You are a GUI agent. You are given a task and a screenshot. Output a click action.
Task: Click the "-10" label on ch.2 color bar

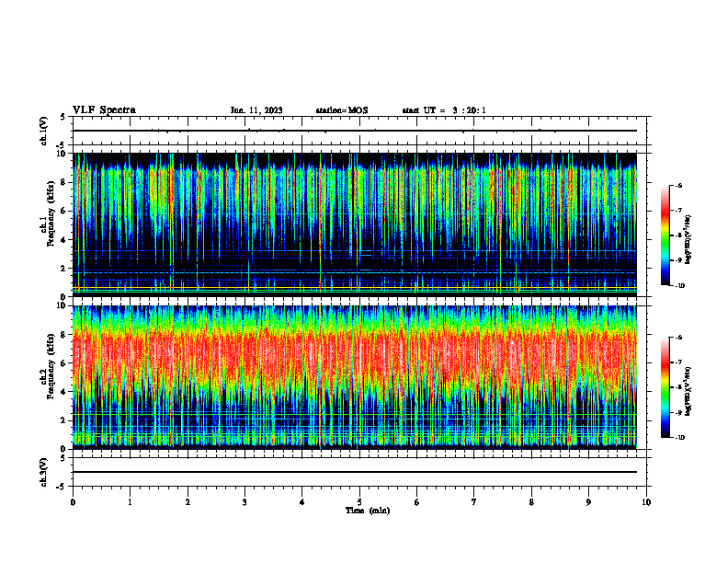tap(680, 437)
